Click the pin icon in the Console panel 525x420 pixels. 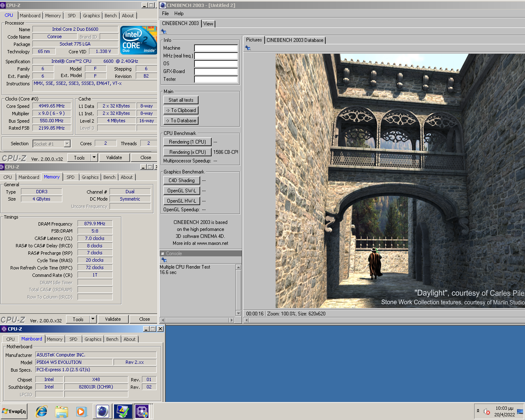(x=164, y=260)
